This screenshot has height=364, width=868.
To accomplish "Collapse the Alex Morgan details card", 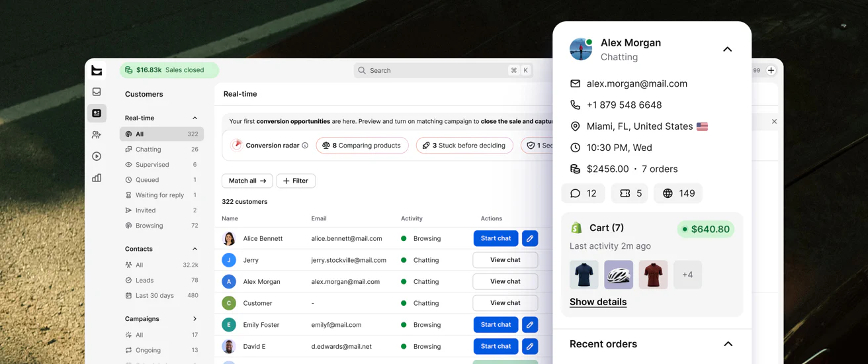I will point(727,50).
